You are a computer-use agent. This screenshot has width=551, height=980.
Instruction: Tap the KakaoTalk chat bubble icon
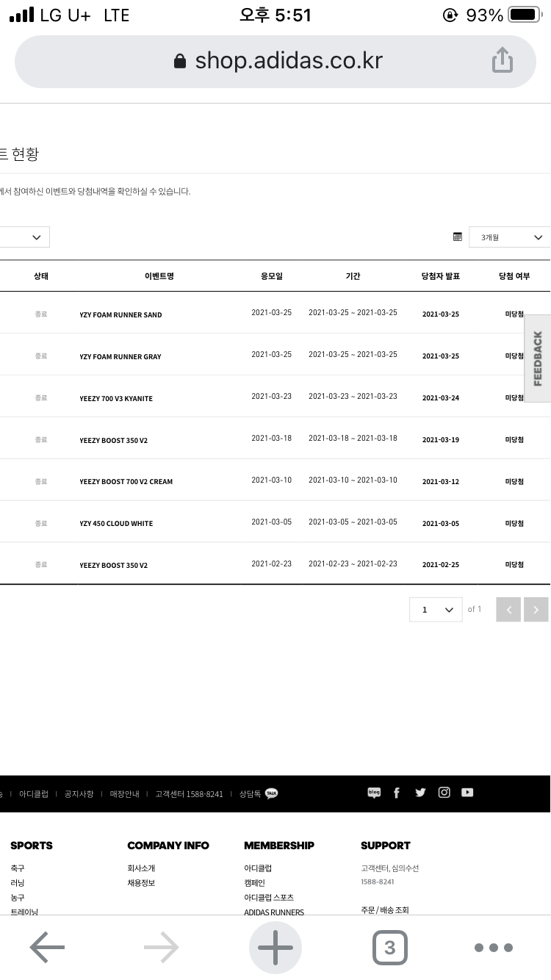[271, 793]
